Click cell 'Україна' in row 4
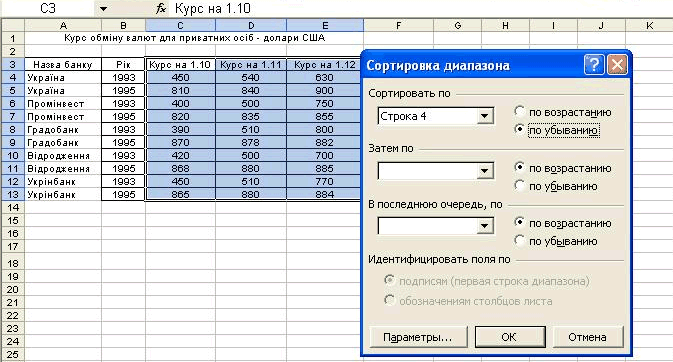This screenshot has height=362, width=673. pos(63,78)
